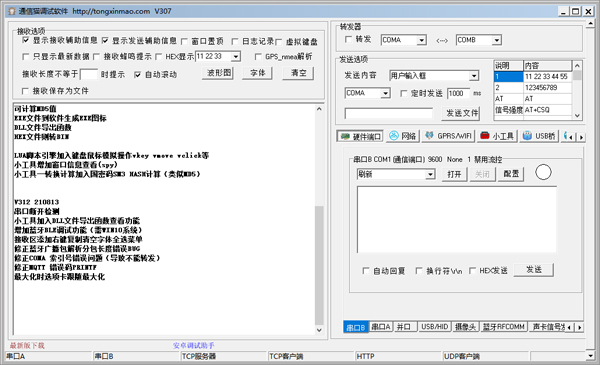The image size is (600, 365).
Task: Open the 安卓调试助手 link
Action: click(194, 345)
